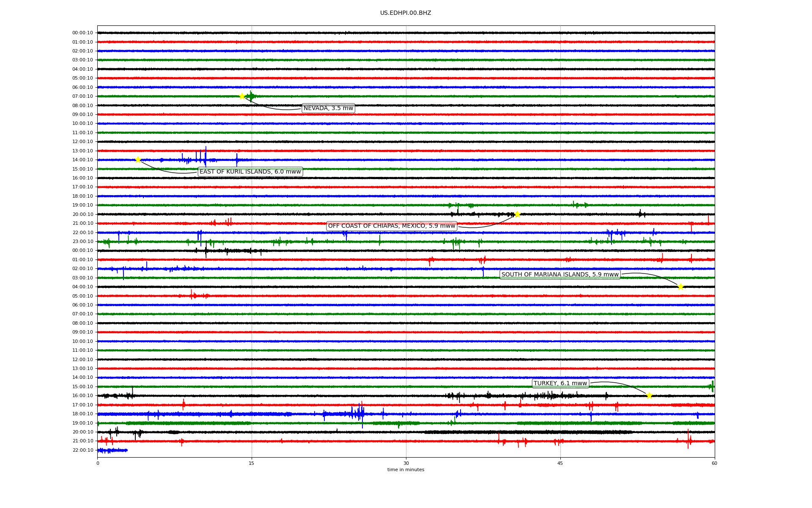Click the South of Mariana Islands star marker

[x=680, y=287]
